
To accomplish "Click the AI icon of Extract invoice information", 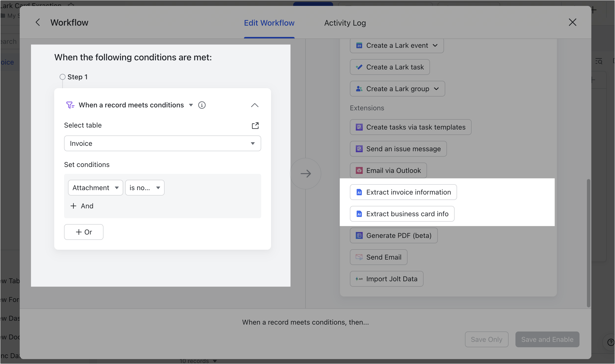I will [359, 192].
